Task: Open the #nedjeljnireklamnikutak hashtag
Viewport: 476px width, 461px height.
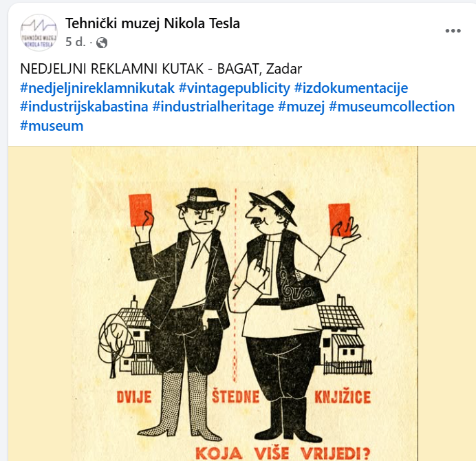Action: [98, 88]
